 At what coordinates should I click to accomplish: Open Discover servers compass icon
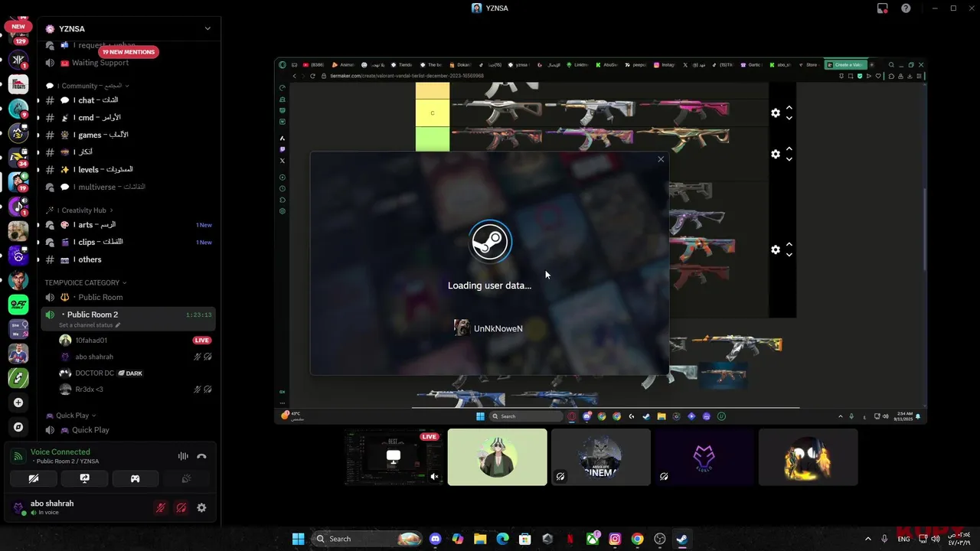[18, 427]
